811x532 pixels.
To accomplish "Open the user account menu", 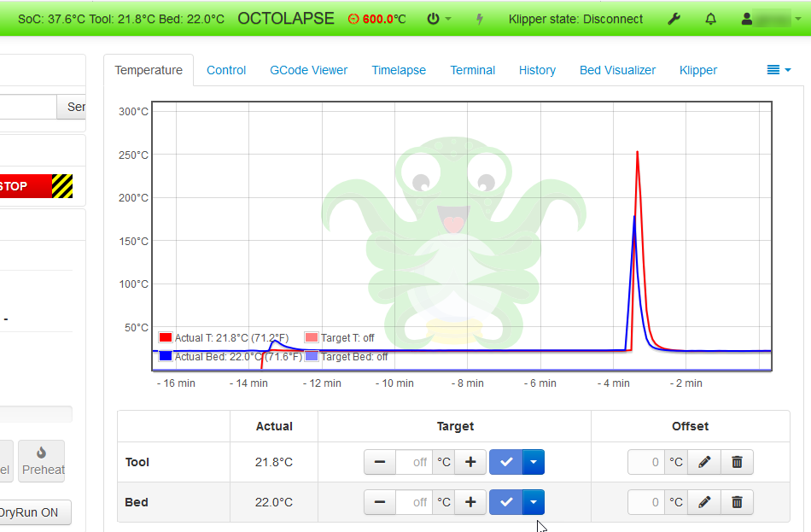I will pyautogui.click(x=771, y=19).
